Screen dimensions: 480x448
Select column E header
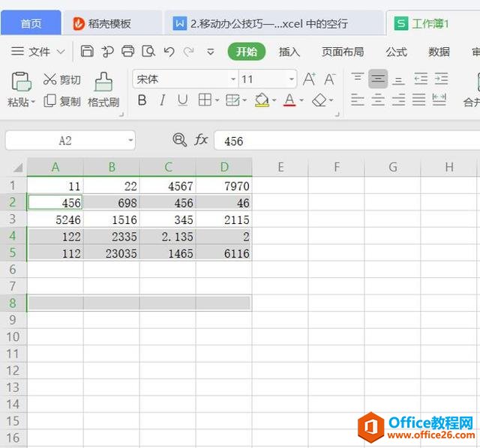[280, 167]
